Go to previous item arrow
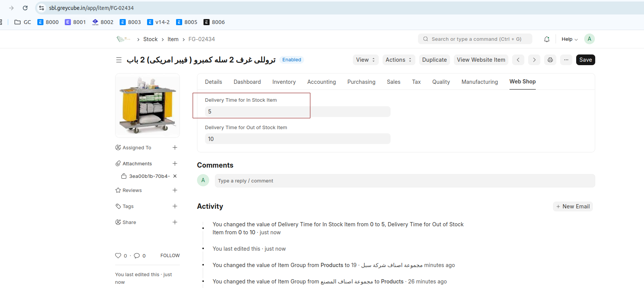The image size is (644, 288). point(518,60)
